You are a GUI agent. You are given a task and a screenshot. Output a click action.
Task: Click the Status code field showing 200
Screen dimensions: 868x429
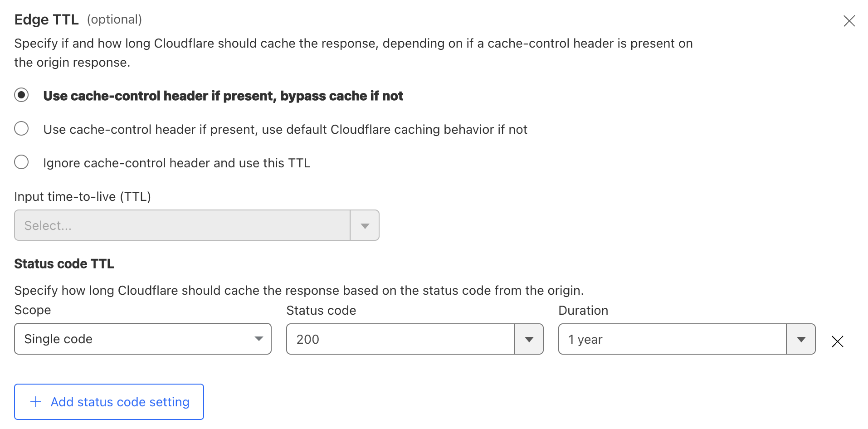coord(400,339)
